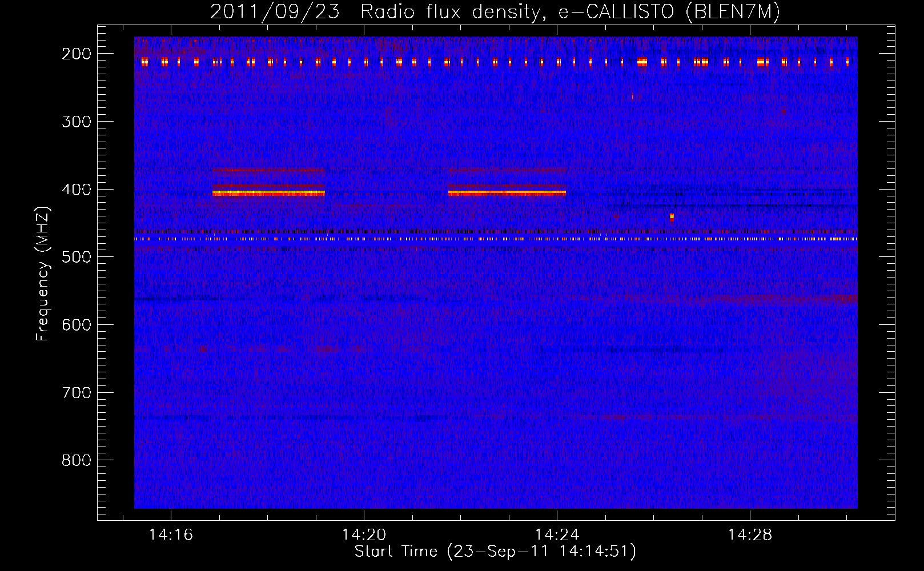Screen dimensions: 924x571
Task: Click the 200 frequency tick label
Action: (x=77, y=54)
